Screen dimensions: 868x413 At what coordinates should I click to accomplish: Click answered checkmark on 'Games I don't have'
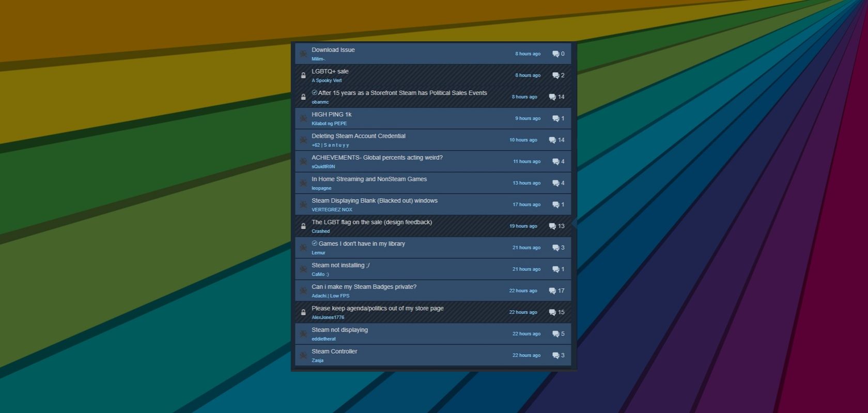click(x=315, y=243)
